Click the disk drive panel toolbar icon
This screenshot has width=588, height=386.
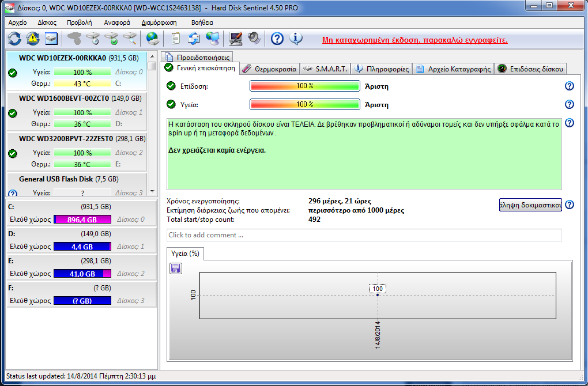(51, 38)
